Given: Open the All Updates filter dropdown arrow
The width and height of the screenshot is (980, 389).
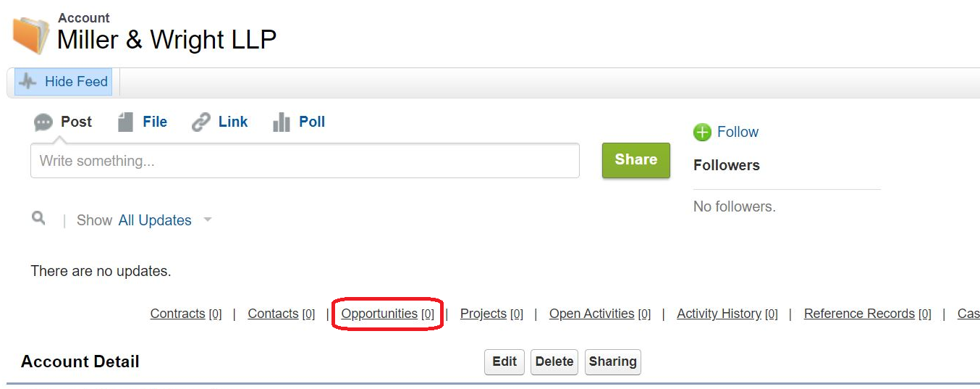Looking at the screenshot, I should (x=208, y=219).
